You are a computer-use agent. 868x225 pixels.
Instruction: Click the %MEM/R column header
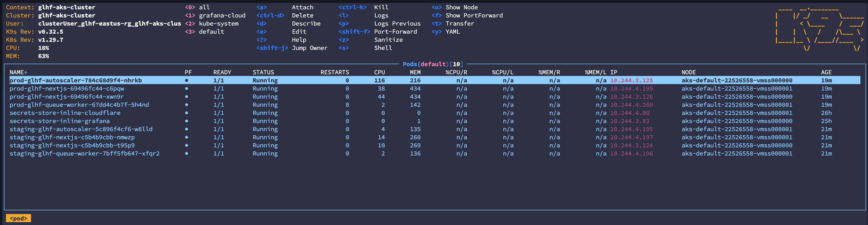tap(549, 72)
